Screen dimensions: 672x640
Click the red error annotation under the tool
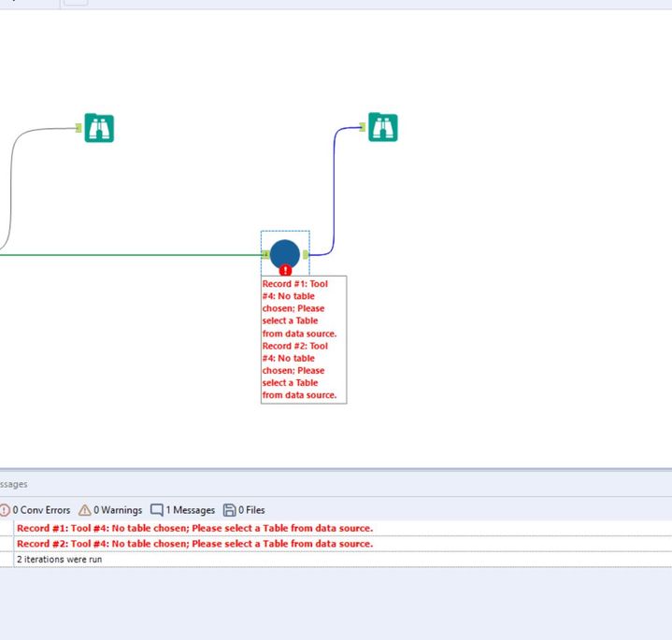(304, 340)
